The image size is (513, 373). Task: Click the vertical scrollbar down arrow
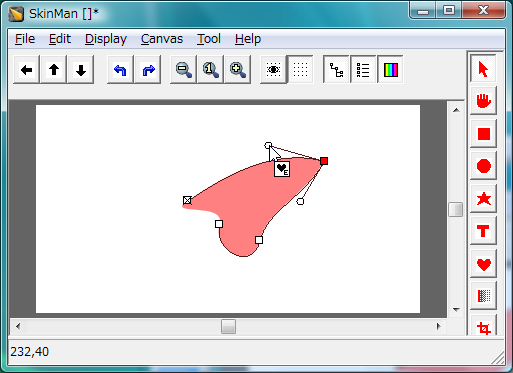tap(456, 310)
